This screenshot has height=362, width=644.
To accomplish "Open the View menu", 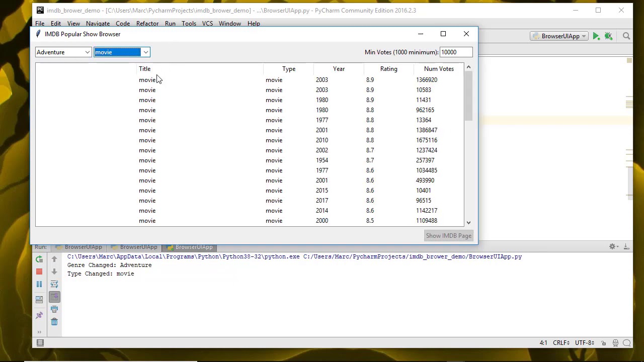I will coord(73,24).
